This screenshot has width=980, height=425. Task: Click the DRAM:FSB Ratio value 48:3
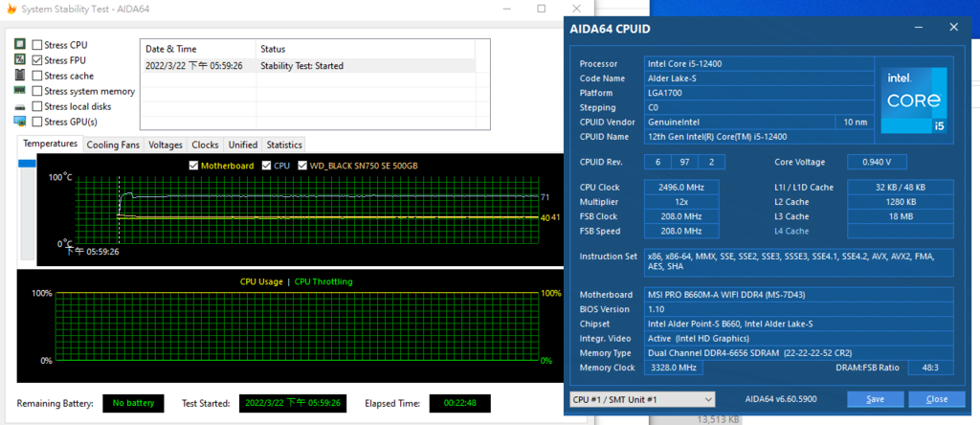(x=930, y=368)
